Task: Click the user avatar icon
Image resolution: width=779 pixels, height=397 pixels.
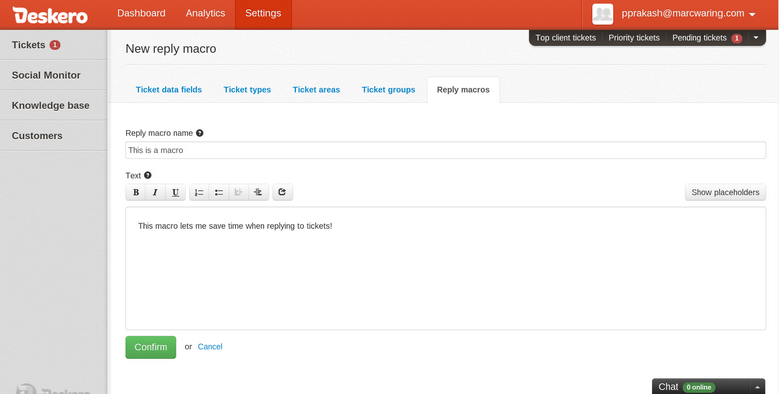Action: 603,14
